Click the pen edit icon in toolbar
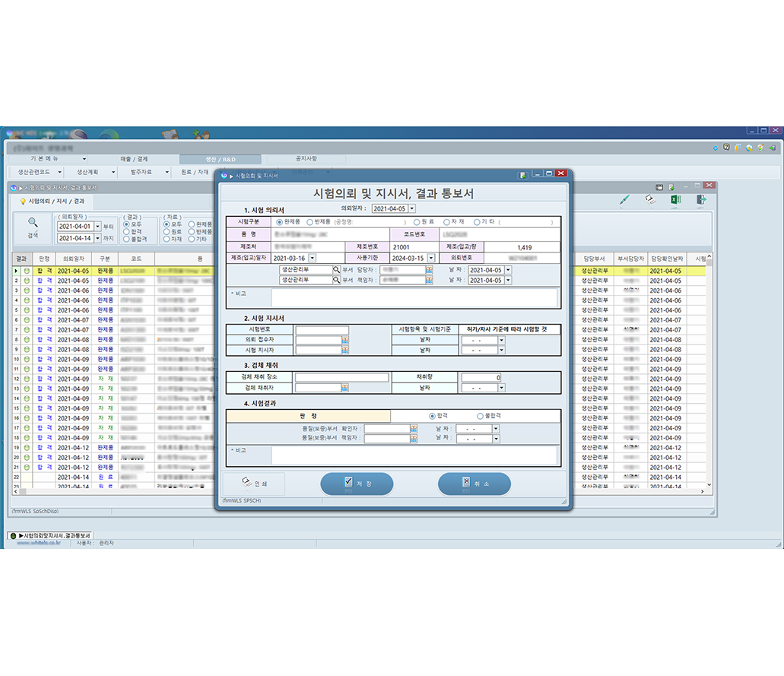The width and height of the screenshot is (784, 676). [624, 200]
